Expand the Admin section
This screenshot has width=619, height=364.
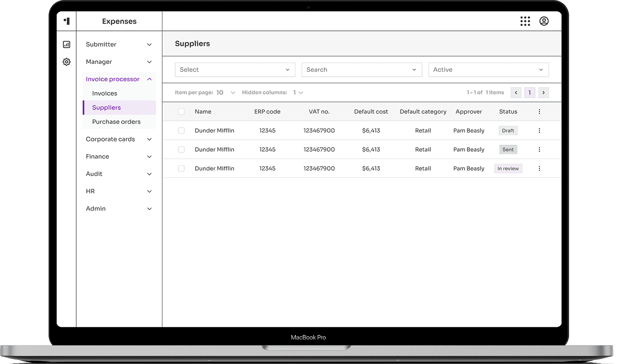click(119, 209)
